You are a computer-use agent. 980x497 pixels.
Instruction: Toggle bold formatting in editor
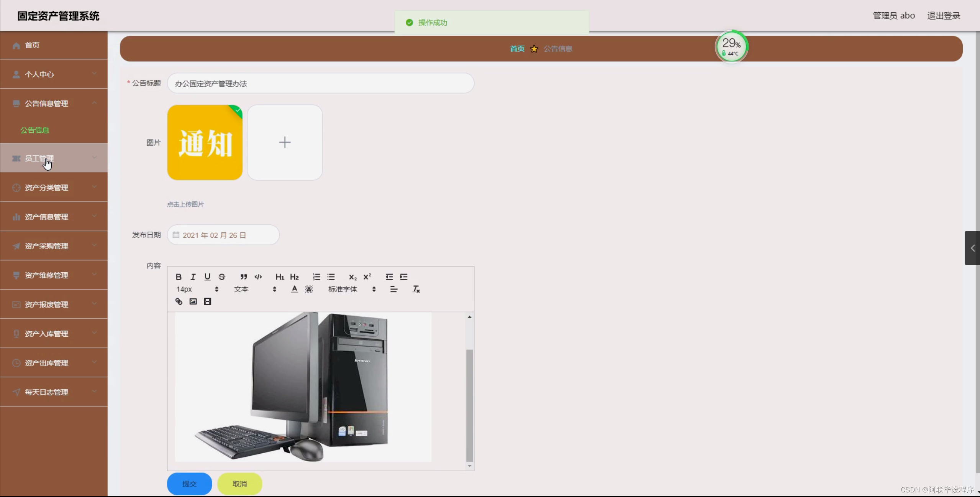pyautogui.click(x=179, y=277)
